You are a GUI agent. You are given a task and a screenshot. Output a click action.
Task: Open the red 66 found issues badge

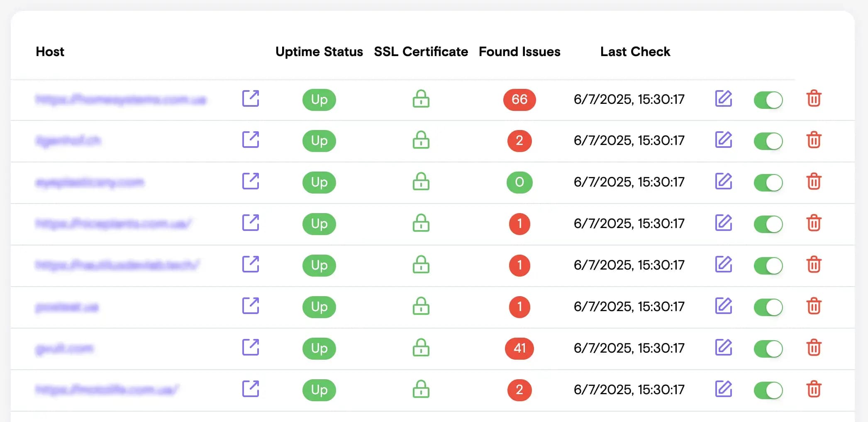tap(519, 100)
